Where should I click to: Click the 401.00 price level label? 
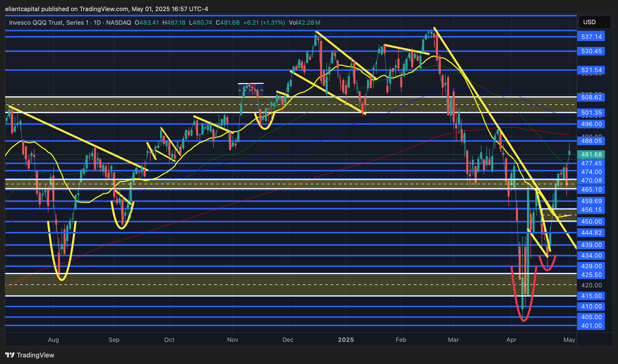(591, 326)
